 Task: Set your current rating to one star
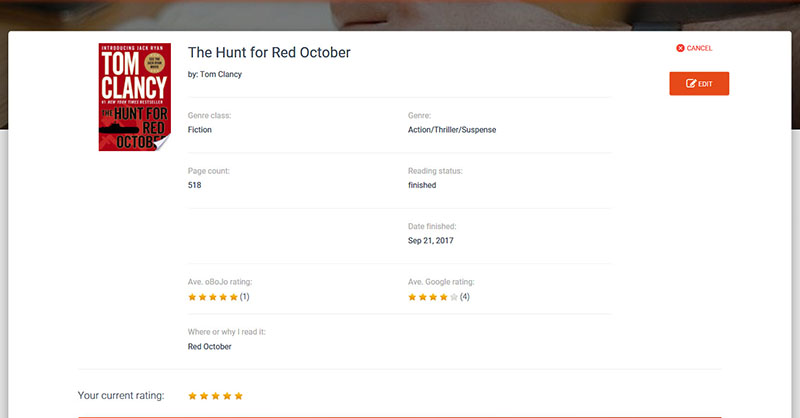point(192,396)
